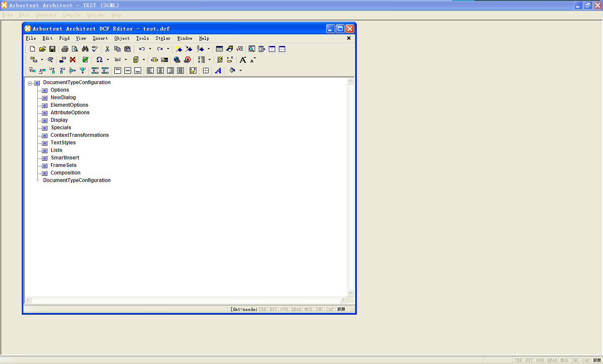Toggle left text alignment
This screenshot has height=364, width=603.
pos(150,71)
